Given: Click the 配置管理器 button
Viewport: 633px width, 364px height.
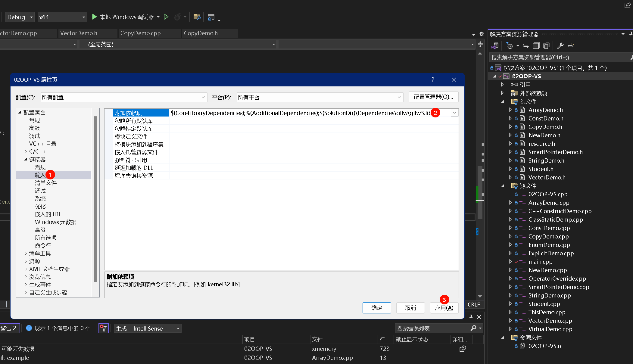Looking at the screenshot, I should pyautogui.click(x=433, y=97).
